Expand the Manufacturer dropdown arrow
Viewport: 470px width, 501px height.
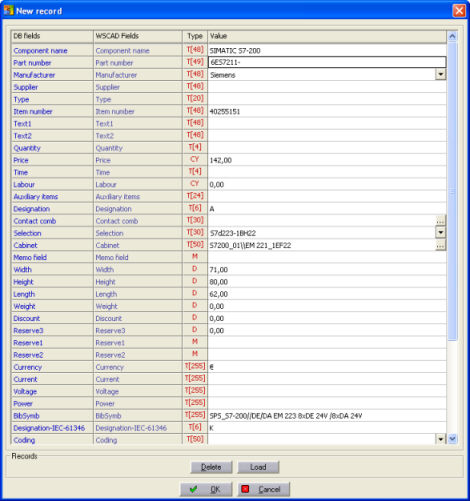[x=440, y=74]
